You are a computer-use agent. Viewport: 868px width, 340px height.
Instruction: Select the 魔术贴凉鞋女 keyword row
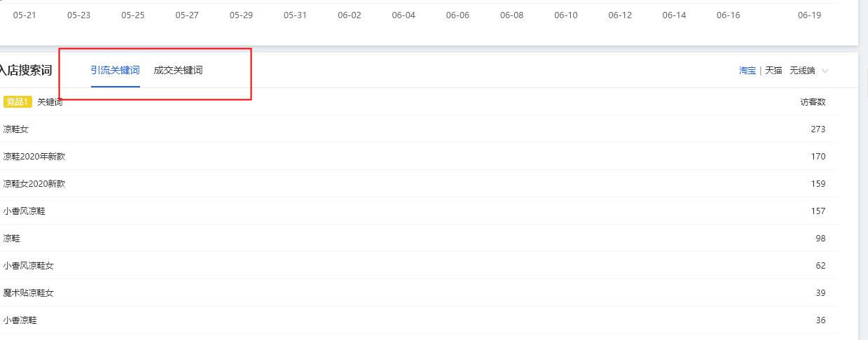pyautogui.click(x=28, y=293)
